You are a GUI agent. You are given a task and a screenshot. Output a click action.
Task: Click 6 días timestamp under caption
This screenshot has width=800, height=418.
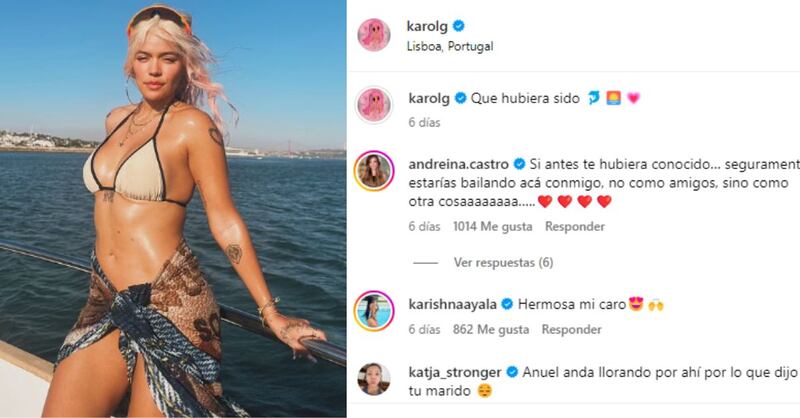[424, 122]
